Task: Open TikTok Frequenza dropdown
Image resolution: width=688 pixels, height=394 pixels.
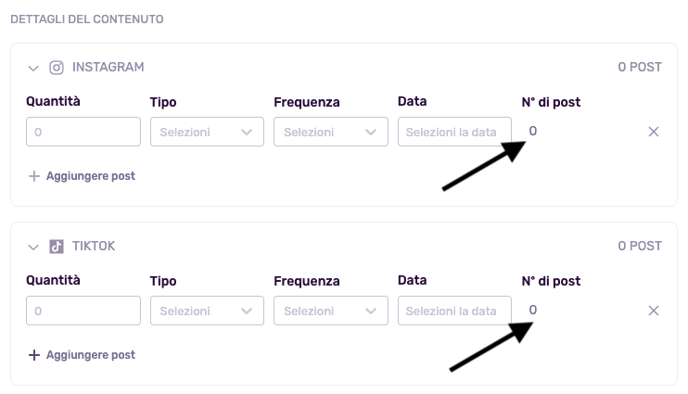Action: click(x=331, y=311)
